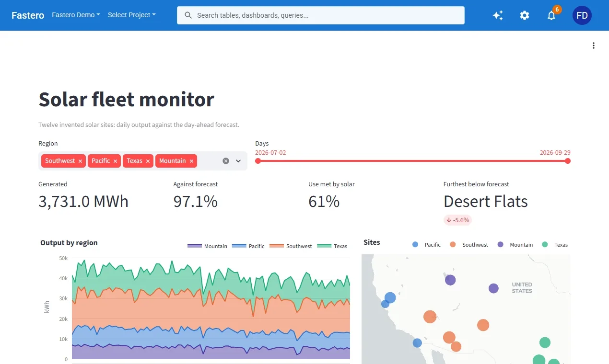The width and height of the screenshot is (609, 364).
Task: Open the notifications bell icon
Action: [x=551, y=15]
